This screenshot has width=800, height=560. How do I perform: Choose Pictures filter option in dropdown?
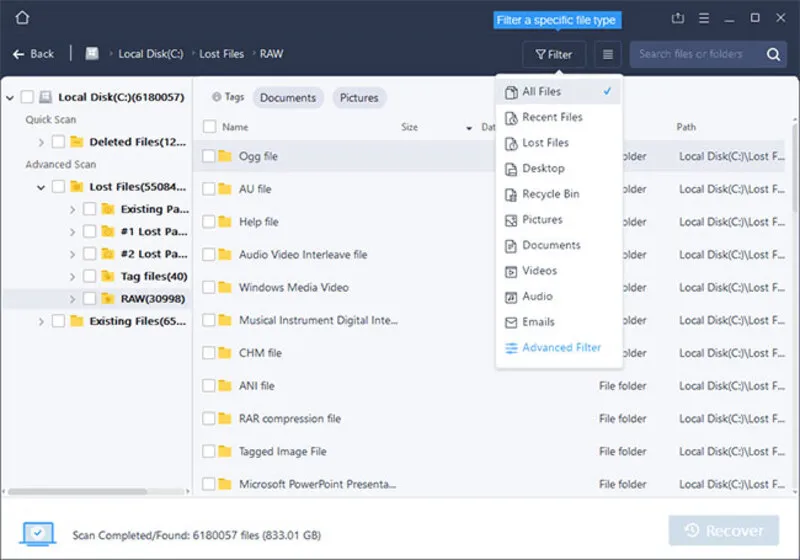[558, 220]
